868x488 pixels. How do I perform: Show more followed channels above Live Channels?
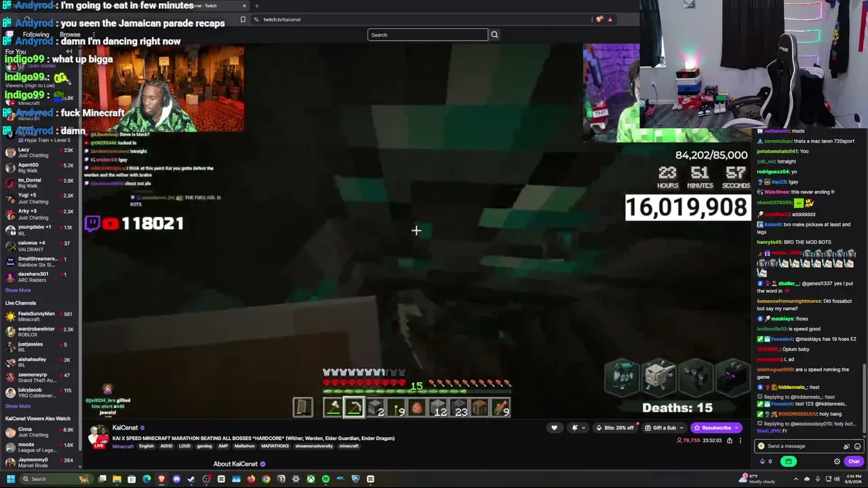tap(18, 290)
